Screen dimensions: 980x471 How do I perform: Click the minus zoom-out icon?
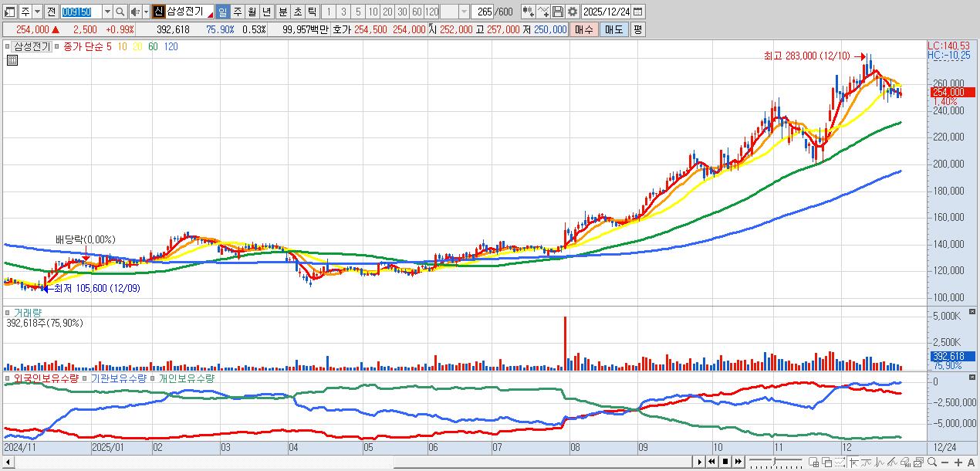(x=945, y=463)
